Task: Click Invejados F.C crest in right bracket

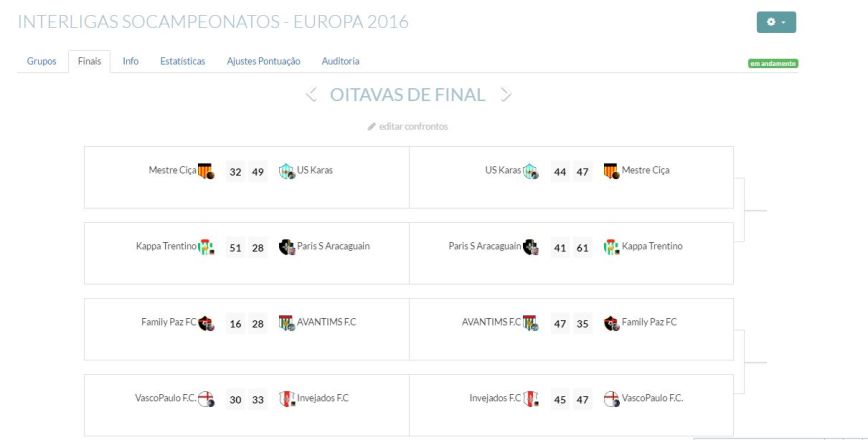Action: pyautogui.click(x=530, y=398)
